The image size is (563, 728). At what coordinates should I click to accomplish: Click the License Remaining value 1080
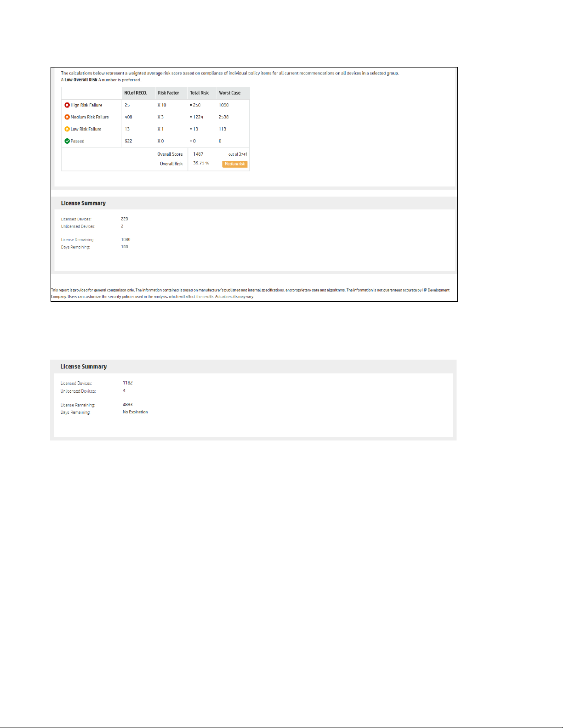click(125, 240)
